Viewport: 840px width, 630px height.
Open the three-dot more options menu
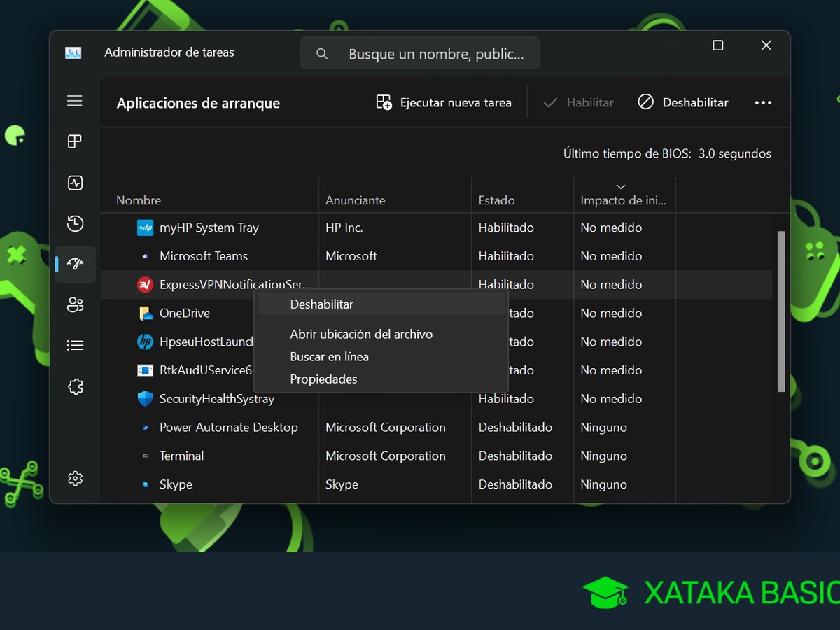[763, 102]
